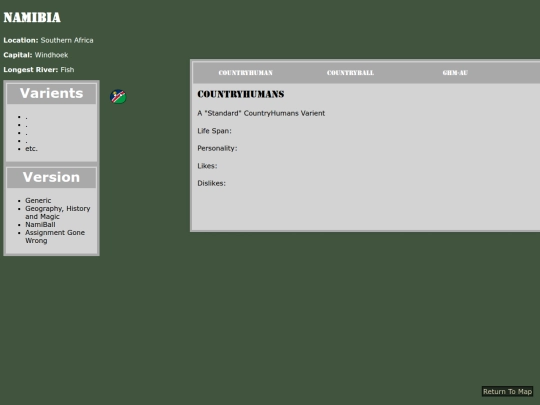Image resolution: width=540 pixels, height=405 pixels.
Task: Select Geography, History and Magic version
Action: [x=58, y=212]
